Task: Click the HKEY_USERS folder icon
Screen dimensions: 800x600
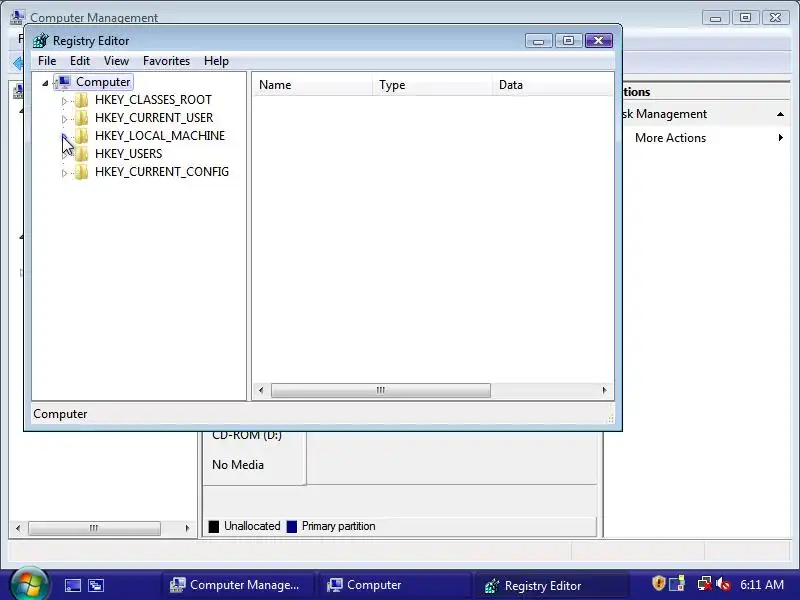Action: pos(82,154)
